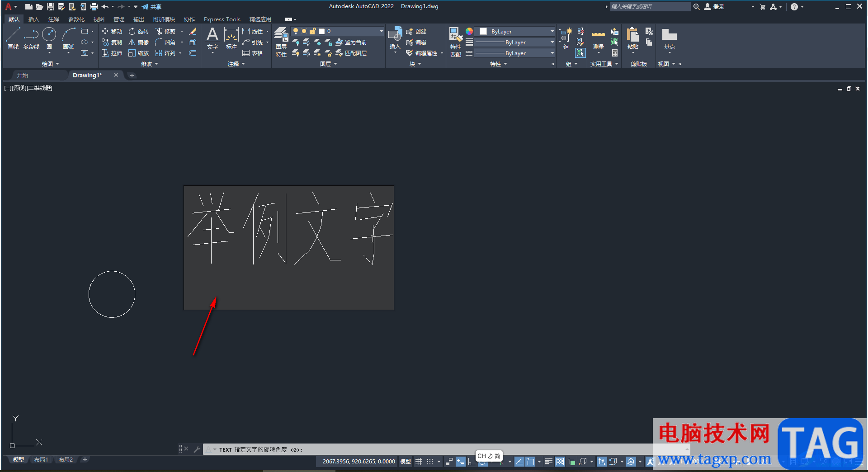Expand the Utilities (实用工具) panel
This screenshot has height=472, width=868.
604,64
